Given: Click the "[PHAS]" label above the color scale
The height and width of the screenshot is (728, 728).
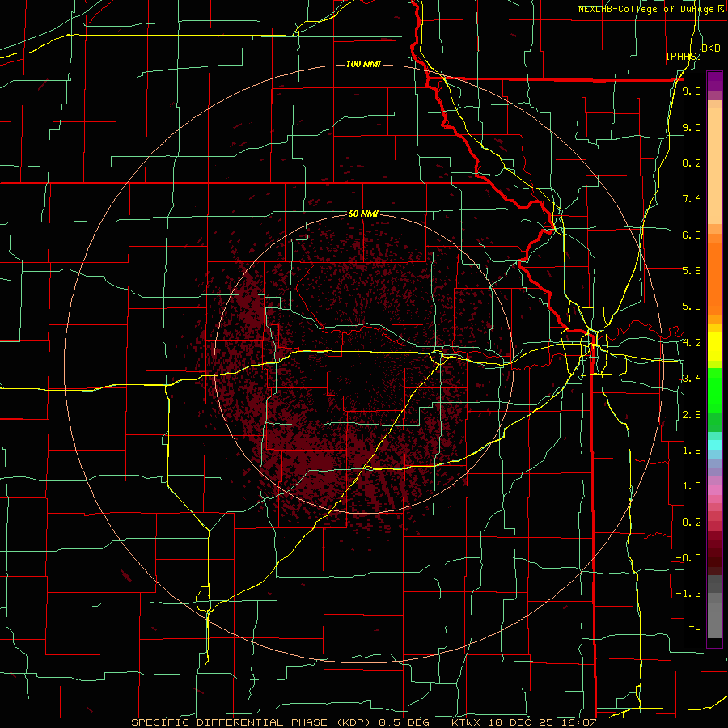Looking at the screenshot, I should click(x=683, y=56).
